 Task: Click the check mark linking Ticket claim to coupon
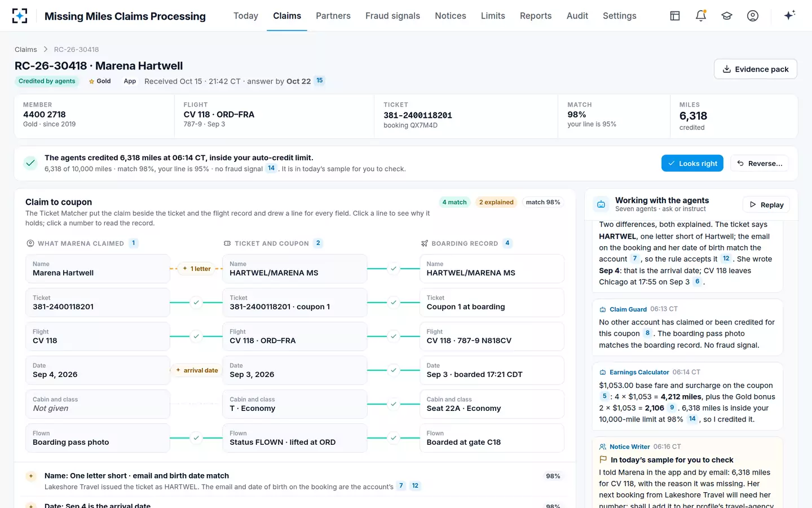pyautogui.click(x=196, y=303)
